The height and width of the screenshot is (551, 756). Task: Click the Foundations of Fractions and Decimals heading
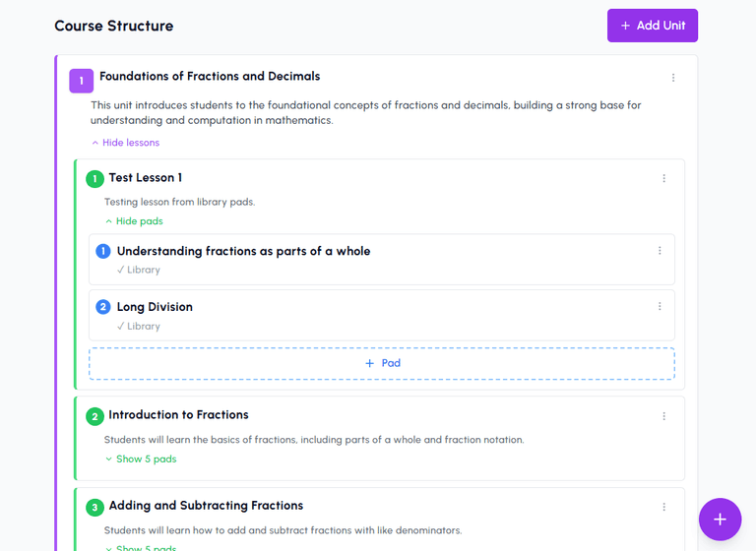210,76
